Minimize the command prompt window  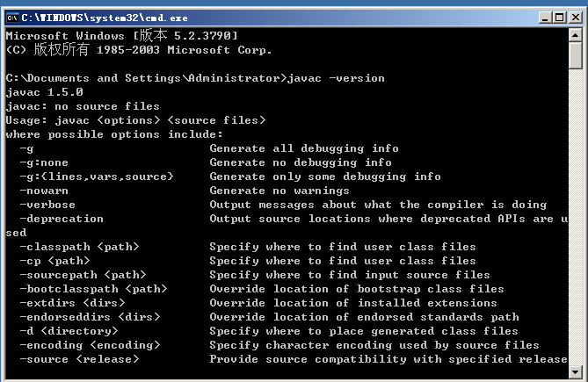545,18
